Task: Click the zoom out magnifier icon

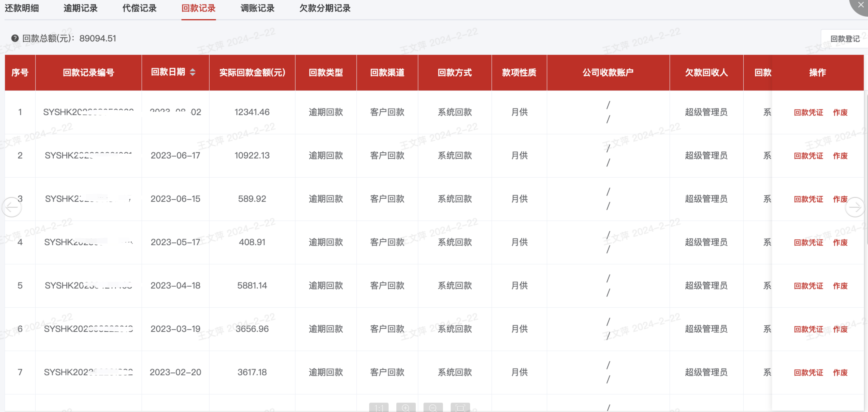Action: 433,408
